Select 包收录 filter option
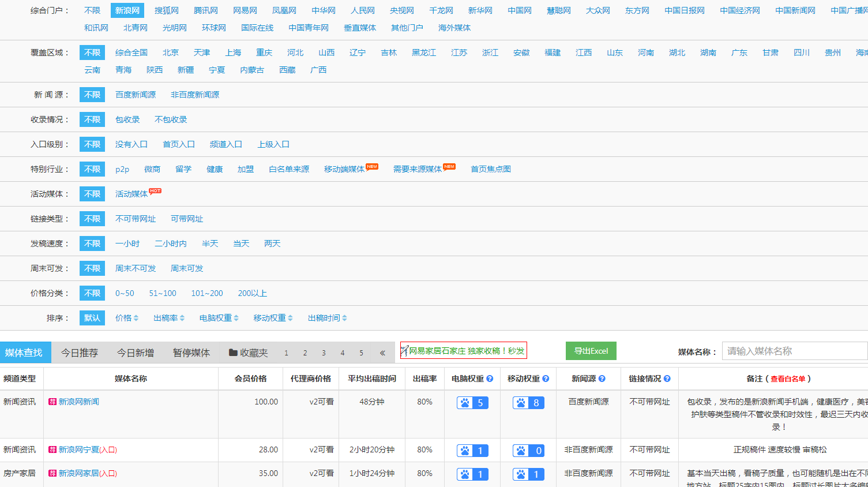 pos(127,119)
